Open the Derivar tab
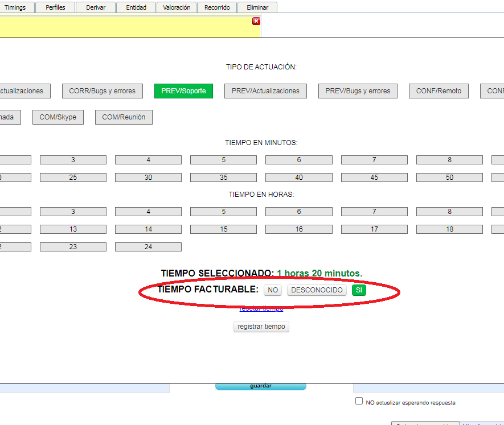The height and width of the screenshot is (425, 504). point(96,7)
